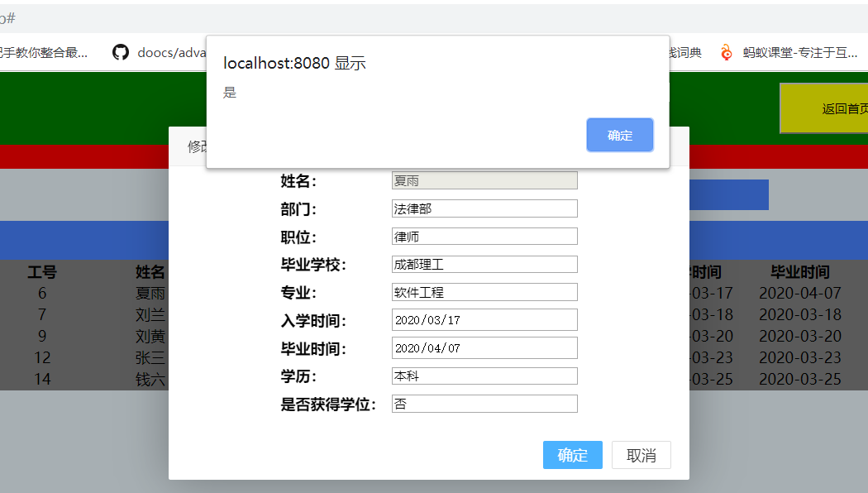Edit the 毕业学校 field with 成都理工

tap(484, 264)
